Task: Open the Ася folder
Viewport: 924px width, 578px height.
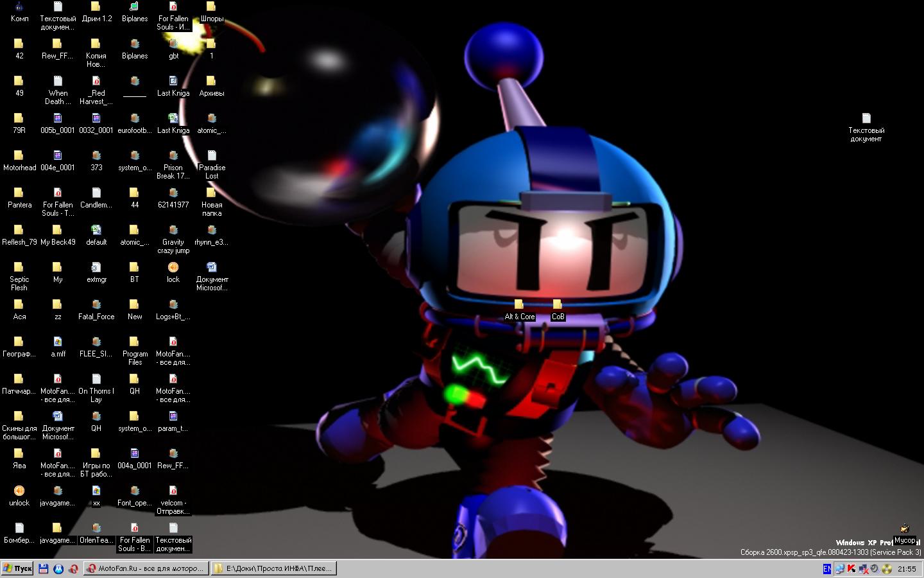Action: pos(19,310)
